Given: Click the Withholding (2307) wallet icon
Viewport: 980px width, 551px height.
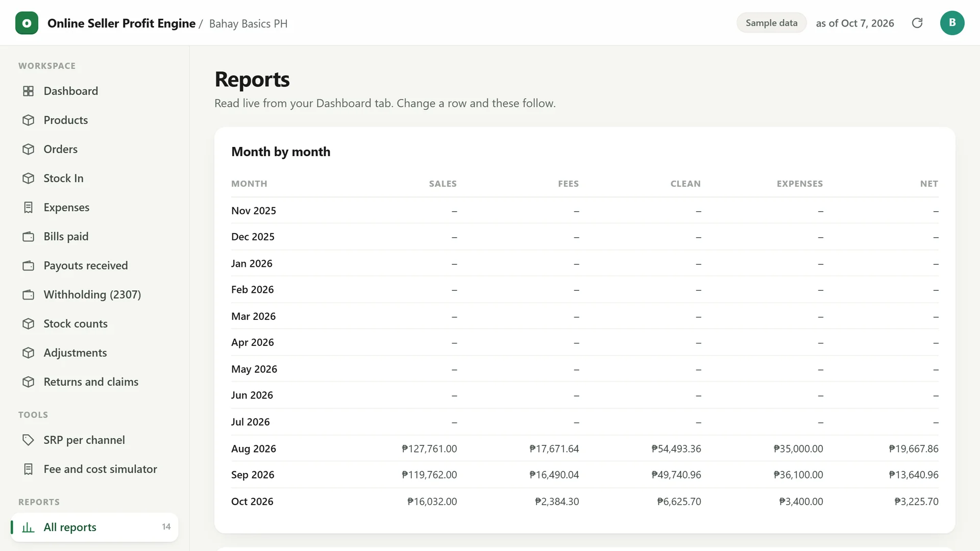Looking at the screenshot, I should [x=29, y=294].
